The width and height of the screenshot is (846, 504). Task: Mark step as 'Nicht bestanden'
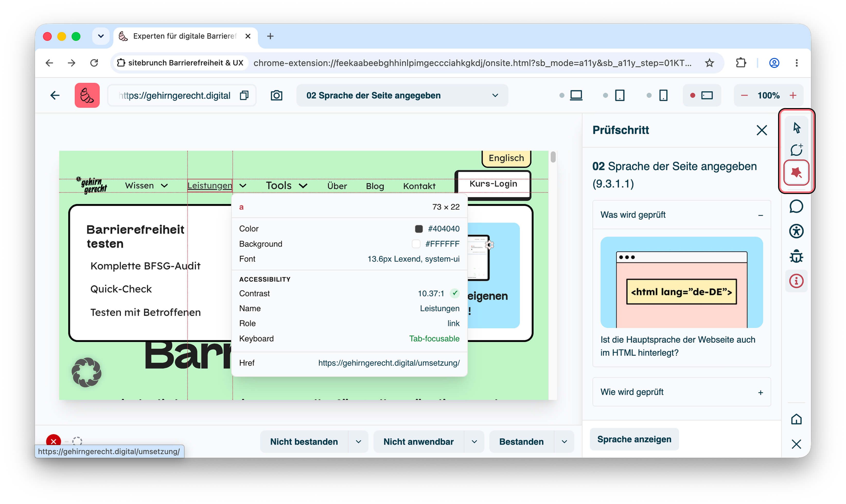(304, 441)
